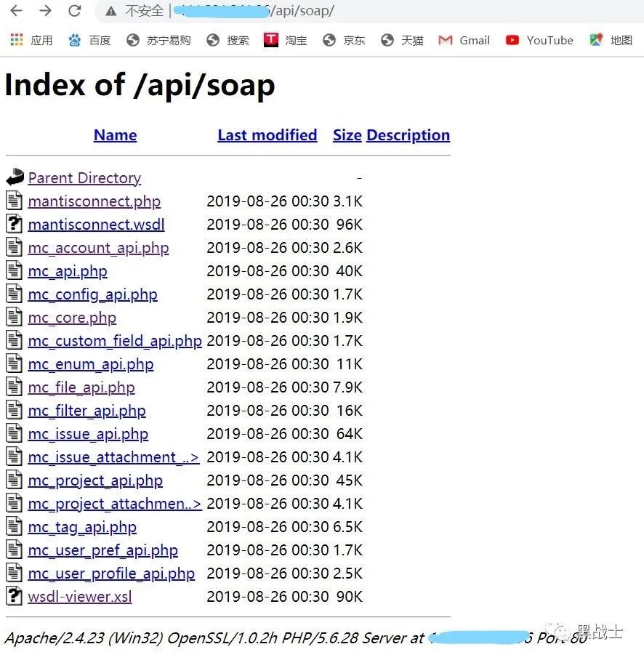Reload the page with refresh icon
This screenshot has width=644, height=660.
tap(75, 10)
